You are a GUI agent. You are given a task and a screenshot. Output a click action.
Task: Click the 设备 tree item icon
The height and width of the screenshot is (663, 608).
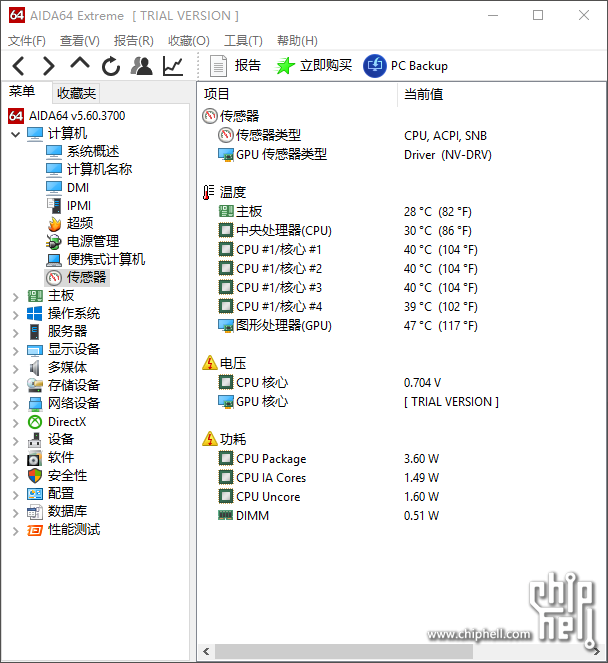pos(35,440)
